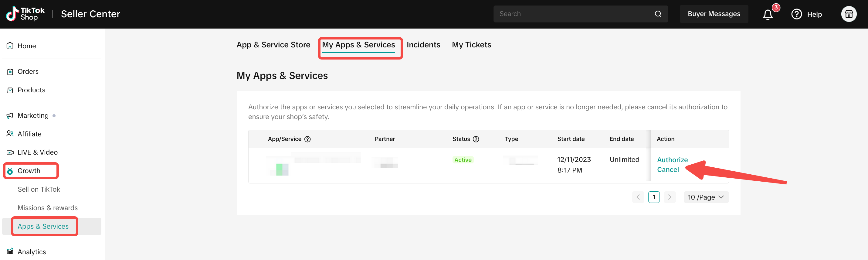The height and width of the screenshot is (260, 868).
Task: Click the Authorize link
Action: (x=672, y=160)
